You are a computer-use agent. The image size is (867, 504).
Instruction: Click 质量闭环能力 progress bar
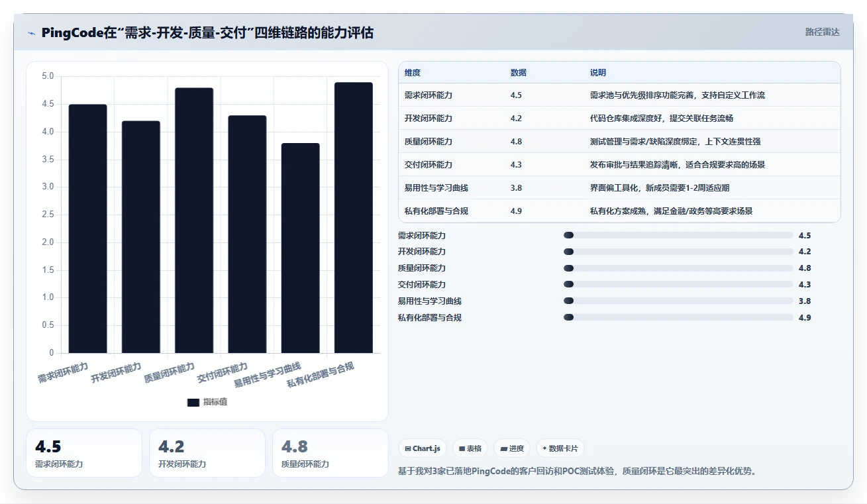point(678,268)
